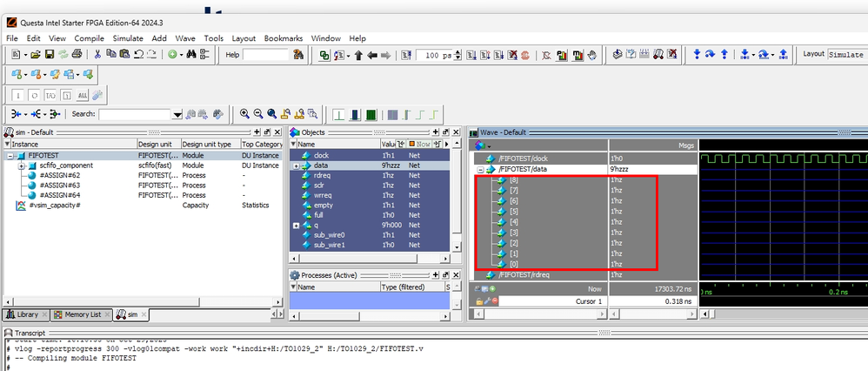
Task: Click the Save file toolbar icon
Action: (x=50, y=55)
